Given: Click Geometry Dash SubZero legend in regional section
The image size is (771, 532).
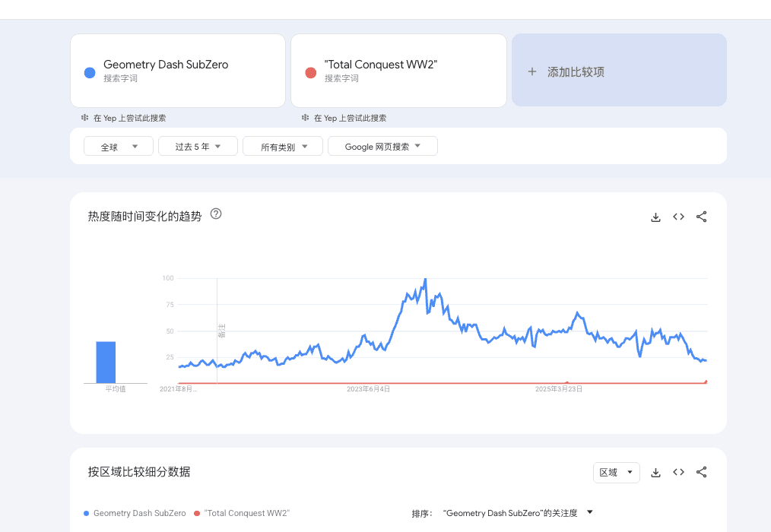Looking at the screenshot, I should click(135, 513).
